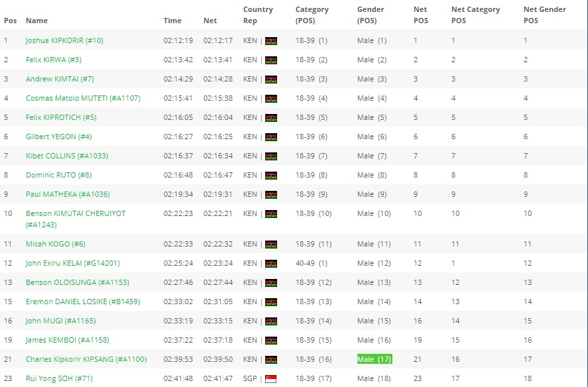Click the Country Rep column header
This screenshot has width=588, height=387.
258,15
